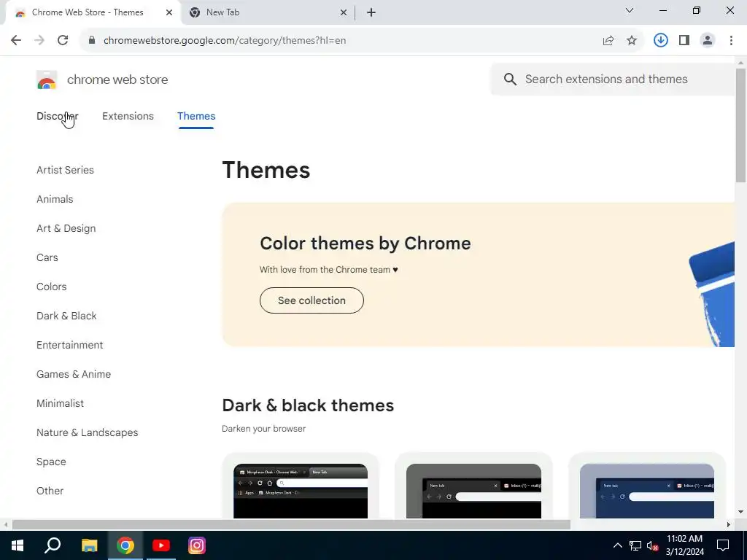Screen dimensions: 747x560
Task: Click the See collection button
Action: click(x=311, y=300)
